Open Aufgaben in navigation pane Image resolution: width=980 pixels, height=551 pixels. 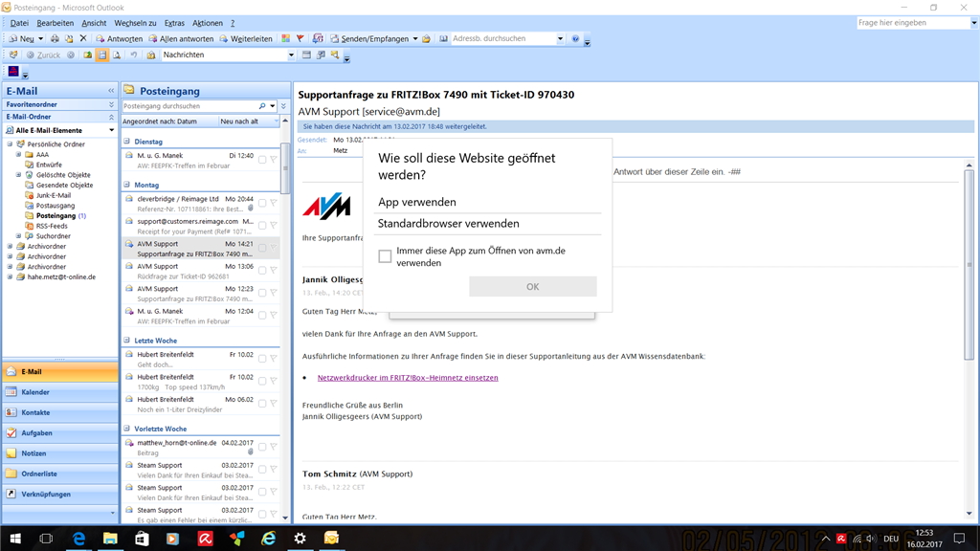(60, 433)
